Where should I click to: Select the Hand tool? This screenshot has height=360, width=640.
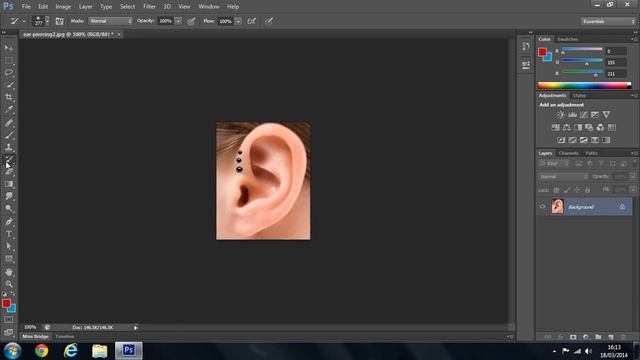[x=9, y=272]
